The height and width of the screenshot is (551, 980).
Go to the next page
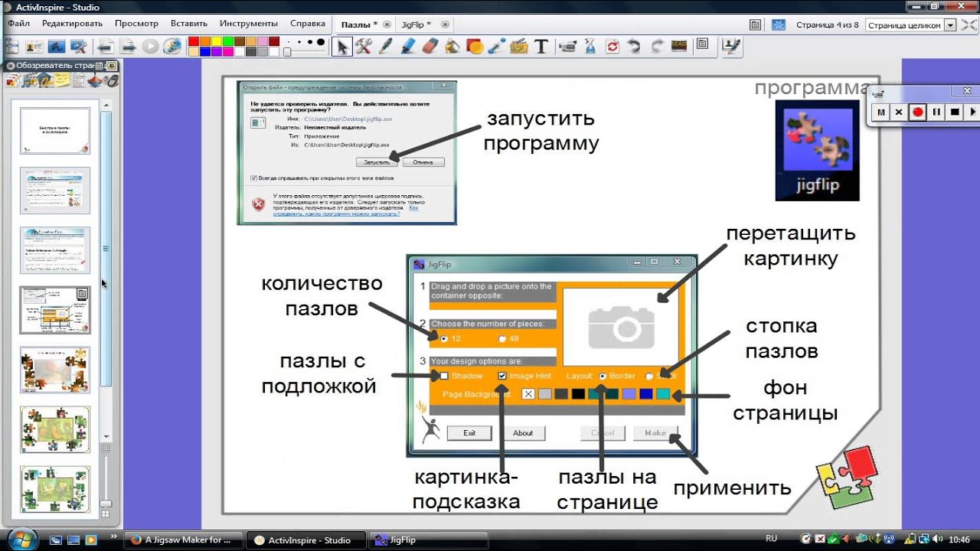(x=127, y=47)
